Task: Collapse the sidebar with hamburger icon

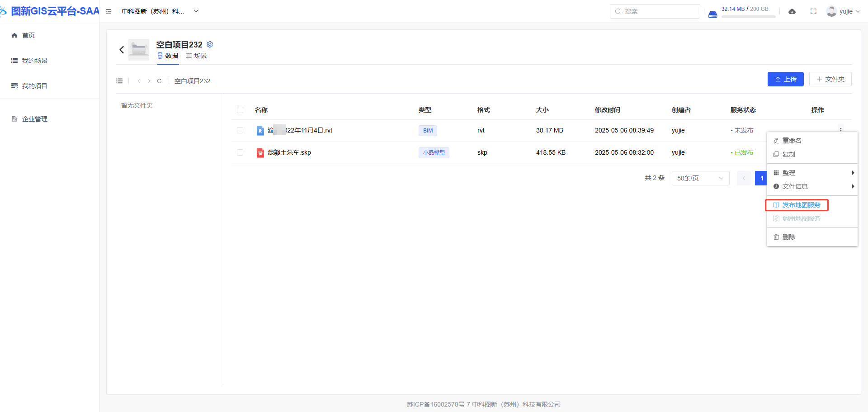Action: tap(108, 11)
